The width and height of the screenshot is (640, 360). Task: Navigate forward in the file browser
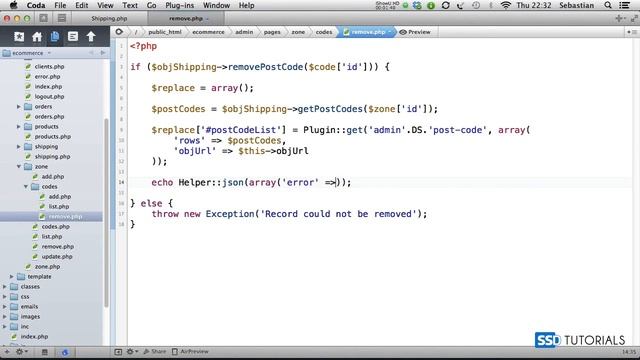(103, 53)
